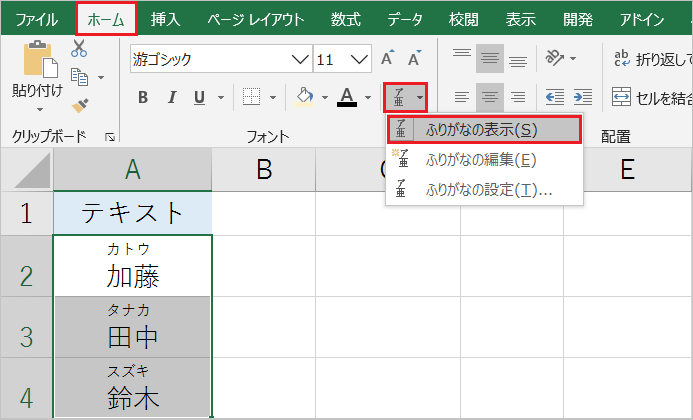Select the Format Painter brush
Screen dimensions: 693x420
(80, 106)
